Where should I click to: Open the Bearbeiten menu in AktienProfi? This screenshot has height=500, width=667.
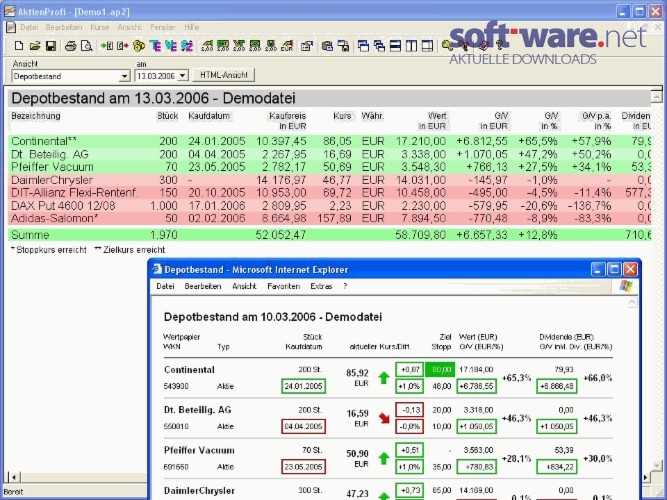click(x=64, y=27)
